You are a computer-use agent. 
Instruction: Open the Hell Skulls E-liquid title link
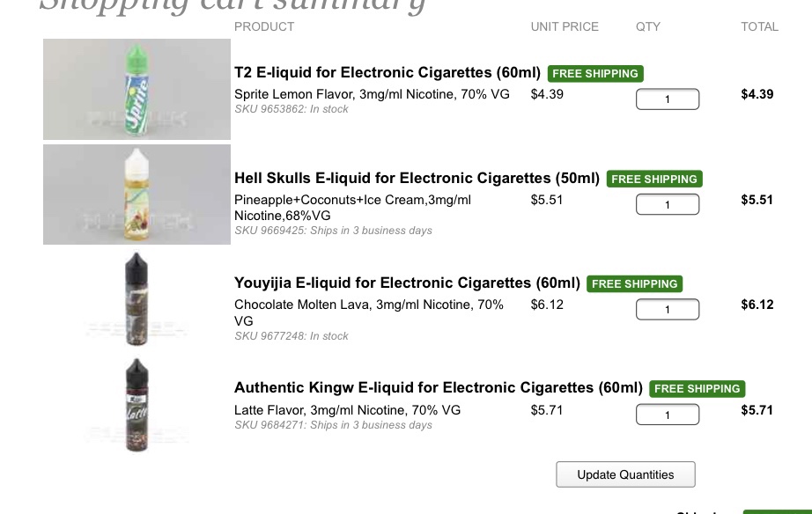pos(417,178)
